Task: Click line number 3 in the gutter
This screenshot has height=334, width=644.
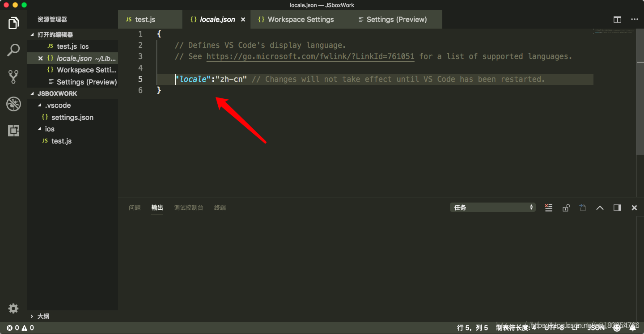Action: click(x=140, y=56)
